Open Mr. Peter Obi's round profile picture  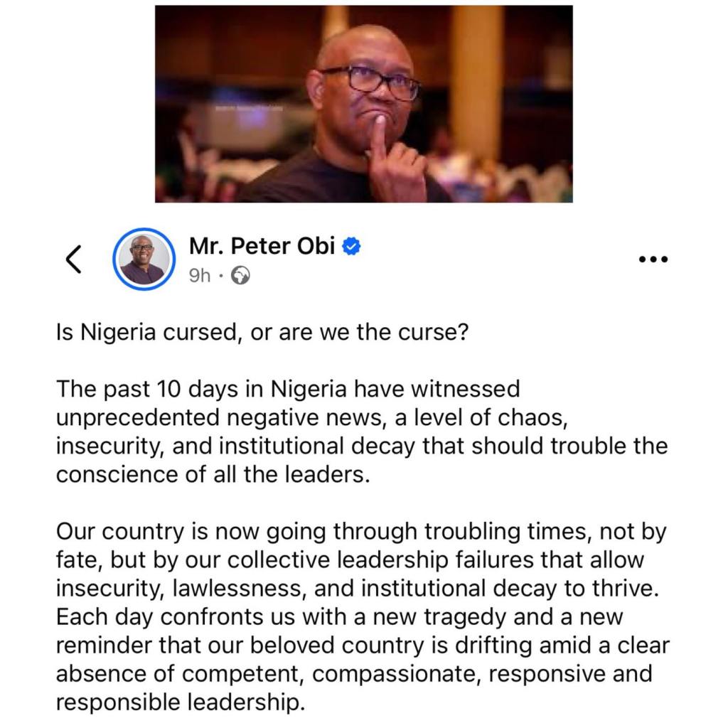click(x=144, y=259)
